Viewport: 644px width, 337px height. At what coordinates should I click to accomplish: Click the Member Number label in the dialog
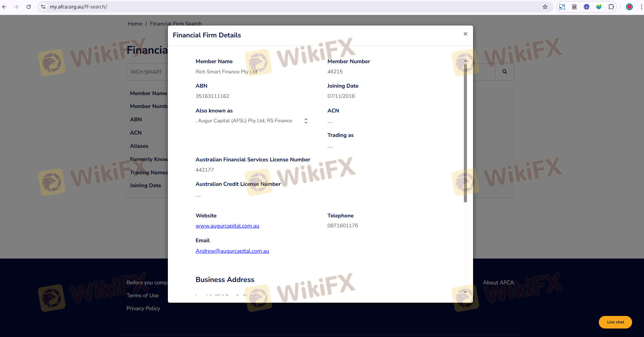(349, 61)
